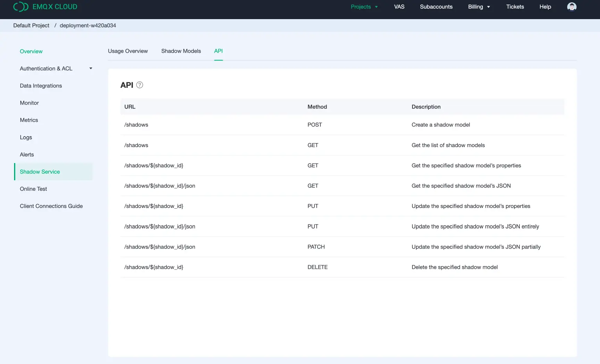Activate the Online Test sidebar item
Screen dimensions: 600x364
click(x=33, y=188)
